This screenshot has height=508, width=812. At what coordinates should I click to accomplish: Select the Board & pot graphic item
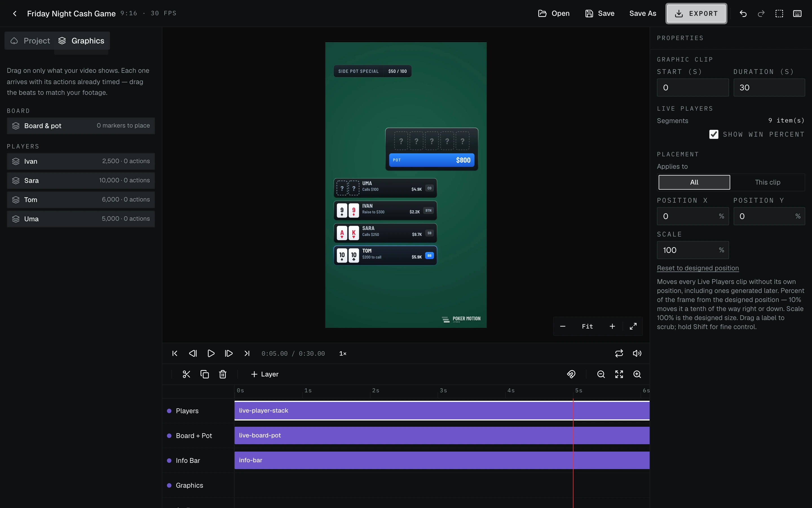click(x=81, y=126)
